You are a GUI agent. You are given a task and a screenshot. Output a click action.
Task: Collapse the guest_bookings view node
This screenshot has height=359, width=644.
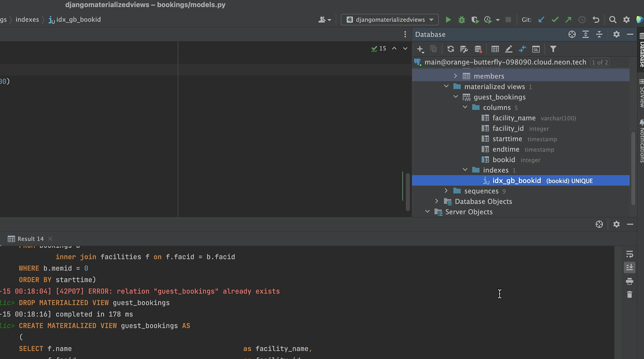click(456, 97)
